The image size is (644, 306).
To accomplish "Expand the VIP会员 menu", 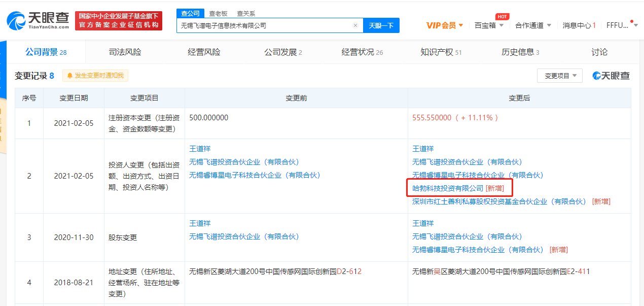I will click(x=445, y=25).
